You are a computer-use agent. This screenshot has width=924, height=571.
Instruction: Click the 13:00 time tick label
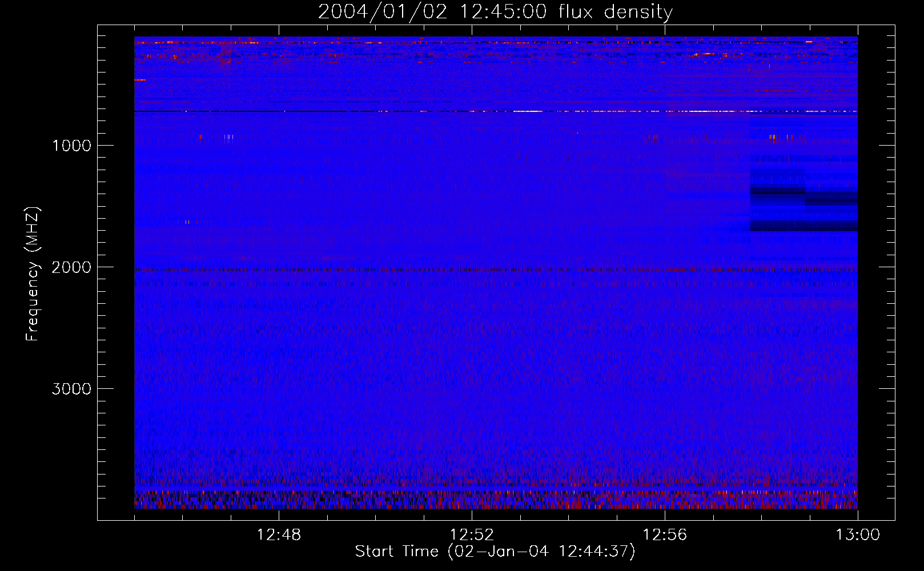pos(858,535)
